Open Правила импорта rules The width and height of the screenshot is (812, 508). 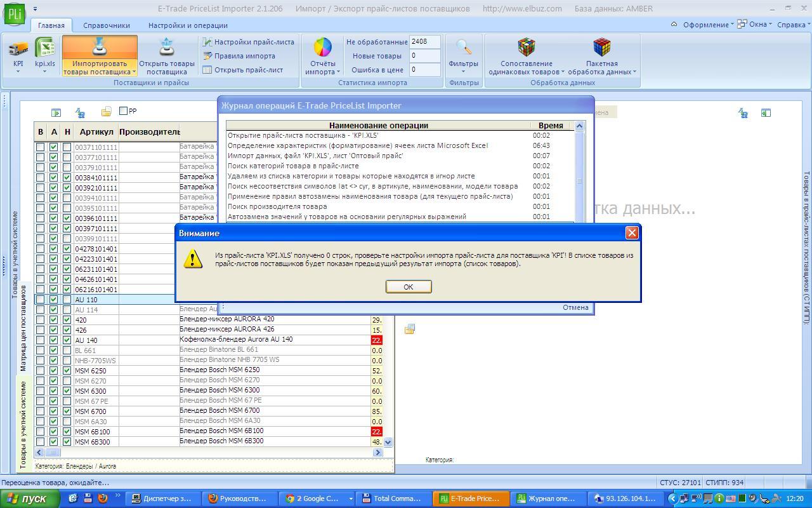pos(239,56)
